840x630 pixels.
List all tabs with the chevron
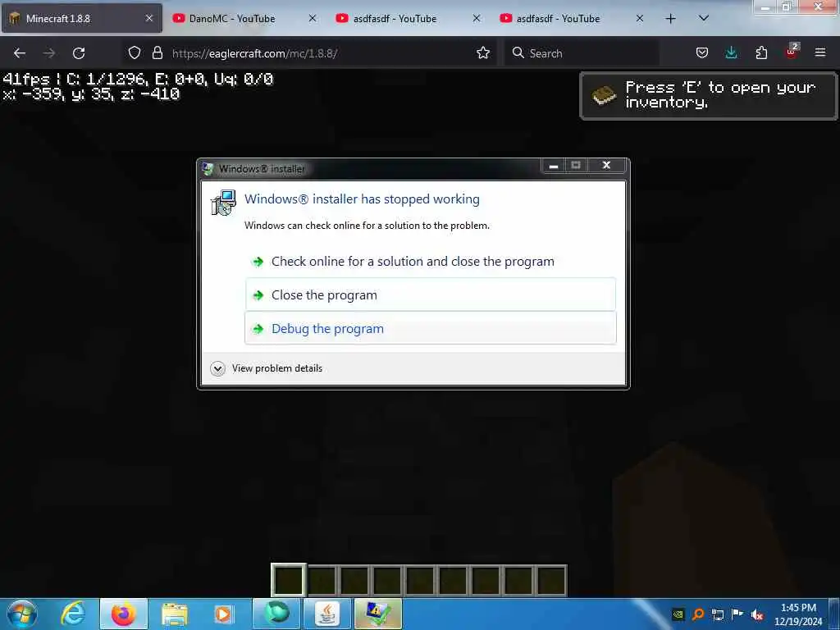tap(704, 19)
